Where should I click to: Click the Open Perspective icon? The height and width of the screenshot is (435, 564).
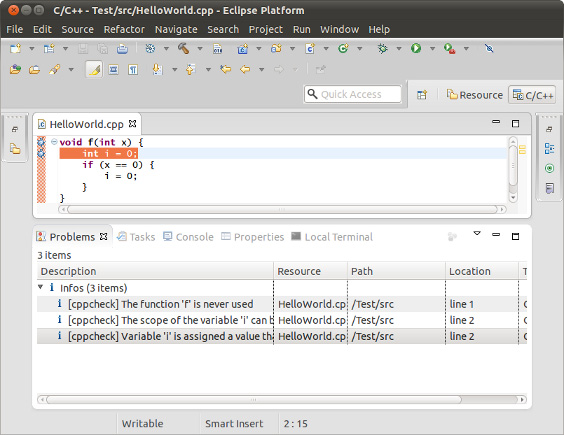(422, 95)
